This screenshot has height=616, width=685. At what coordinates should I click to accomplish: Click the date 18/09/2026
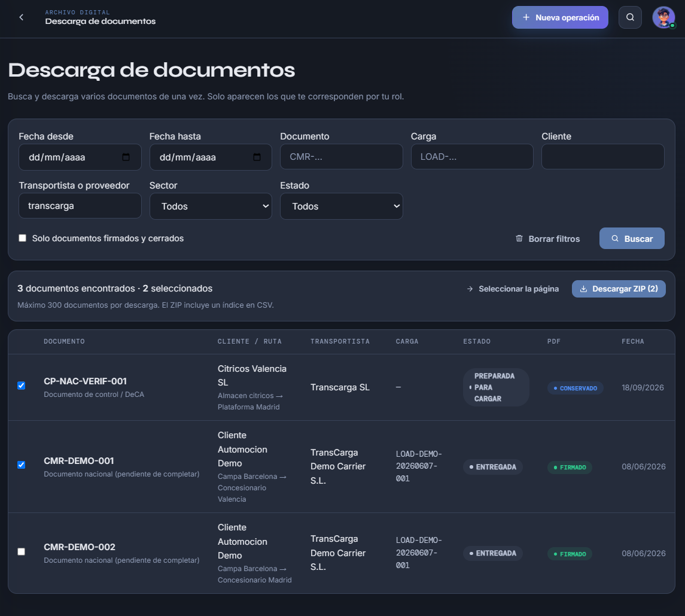[643, 387]
